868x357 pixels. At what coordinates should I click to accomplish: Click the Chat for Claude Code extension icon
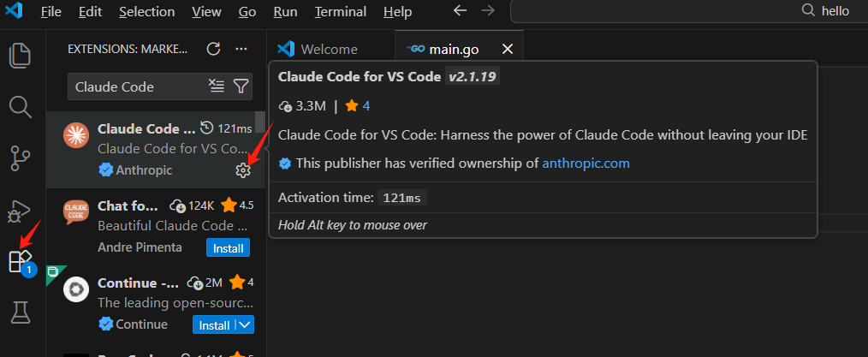(x=76, y=211)
